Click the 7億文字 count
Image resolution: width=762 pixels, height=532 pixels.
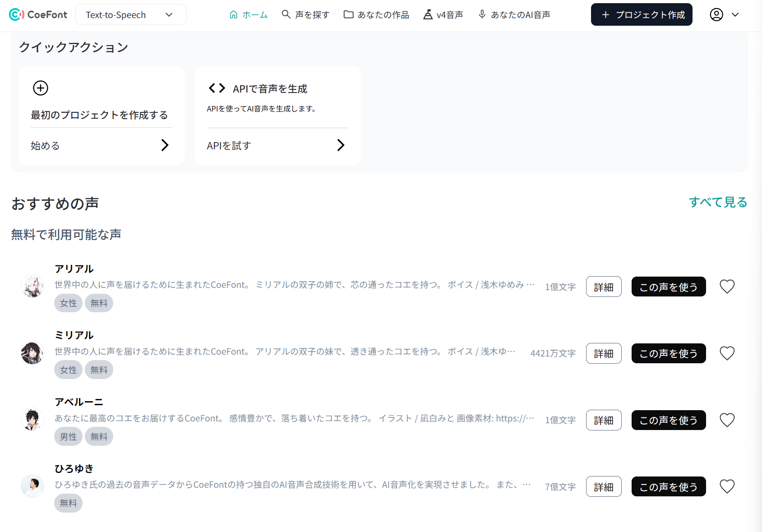[x=560, y=487]
